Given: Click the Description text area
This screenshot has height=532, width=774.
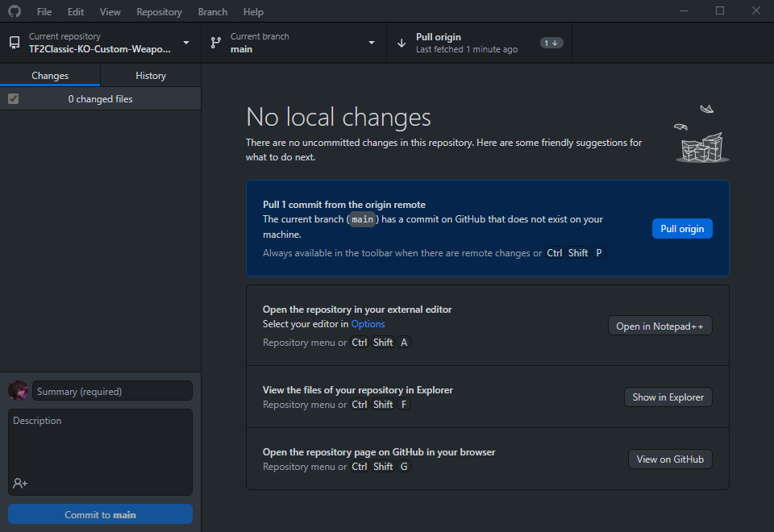Looking at the screenshot, I should [100, 451].
